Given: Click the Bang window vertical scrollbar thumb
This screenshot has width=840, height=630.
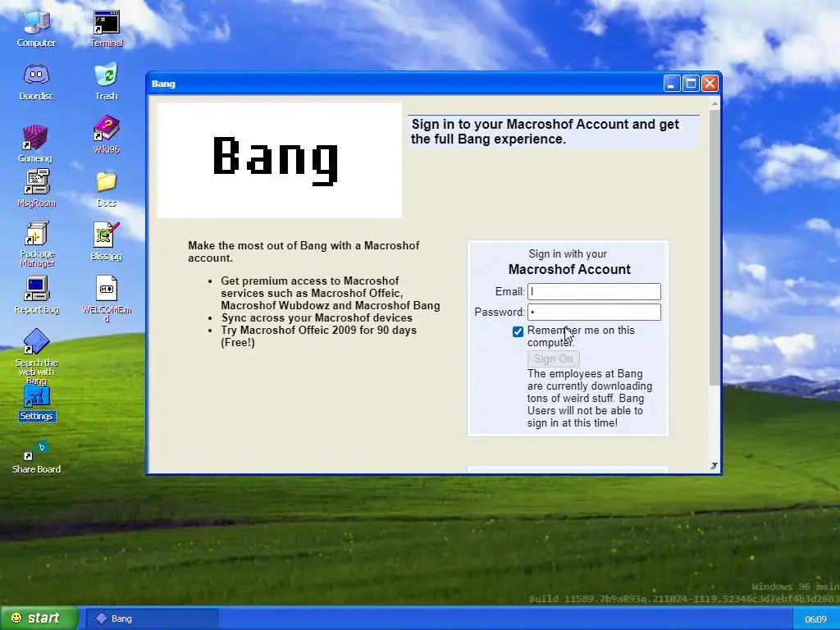Looking at the screenshot, I should tap(714, 247).
